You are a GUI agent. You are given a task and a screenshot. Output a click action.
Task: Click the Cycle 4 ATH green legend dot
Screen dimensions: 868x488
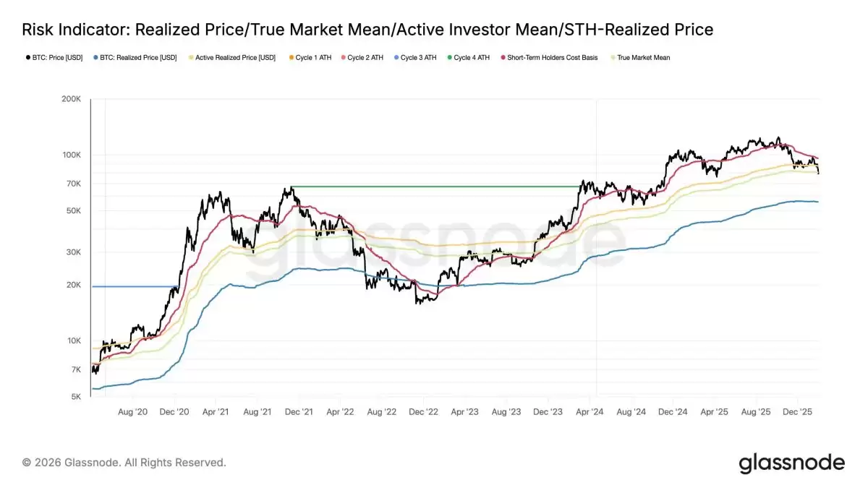pyautogui.click(x=449, y=57)
